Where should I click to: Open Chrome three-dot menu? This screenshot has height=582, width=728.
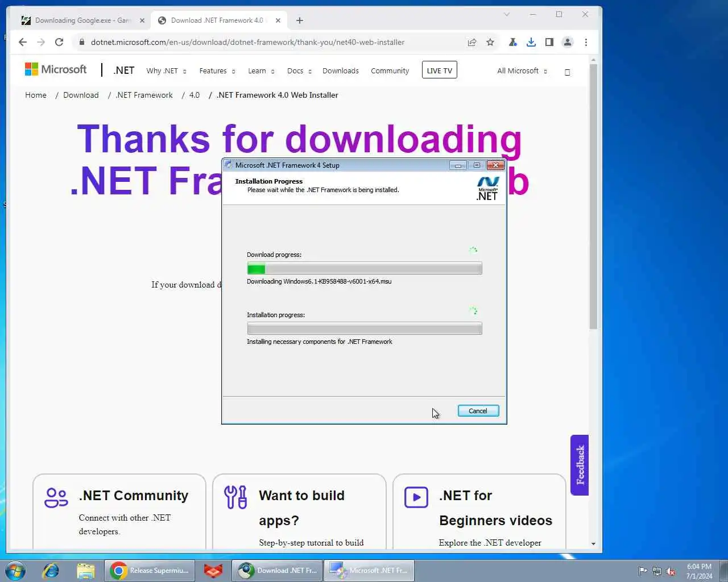[586, 42]
